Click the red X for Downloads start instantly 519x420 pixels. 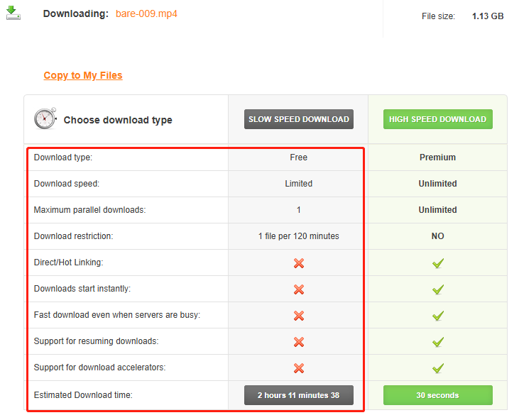pyautogui.click(x=299, y=289)
